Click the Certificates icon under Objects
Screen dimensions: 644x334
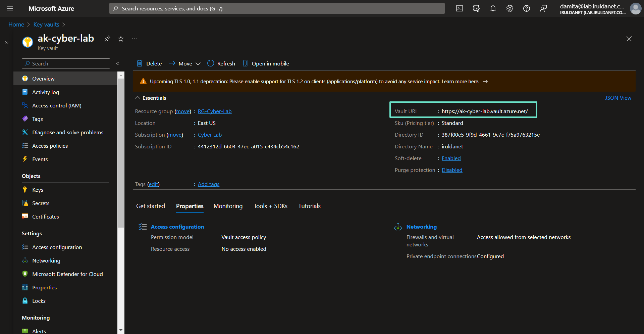[x=25, y=216]
